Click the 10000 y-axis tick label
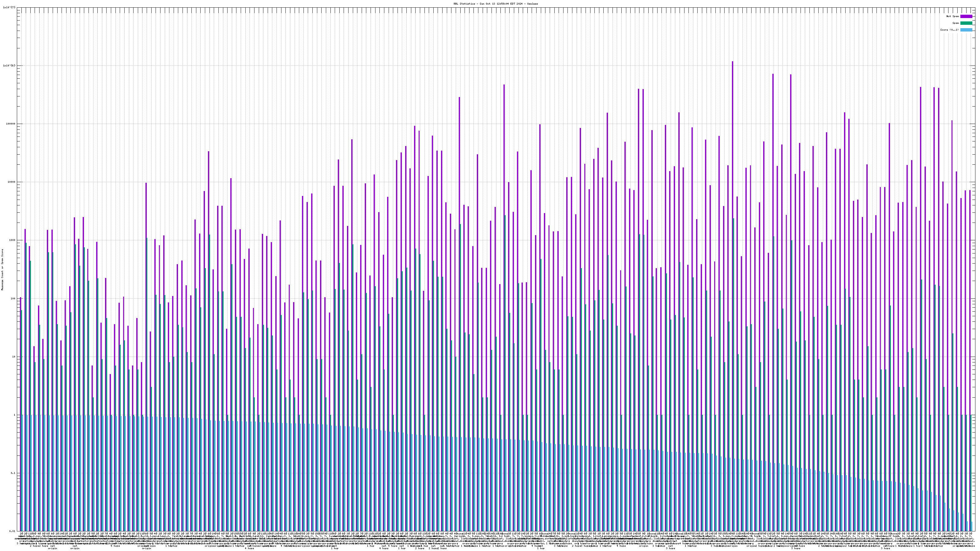This screenshot has width=980, height=551. tap(11, 182)
